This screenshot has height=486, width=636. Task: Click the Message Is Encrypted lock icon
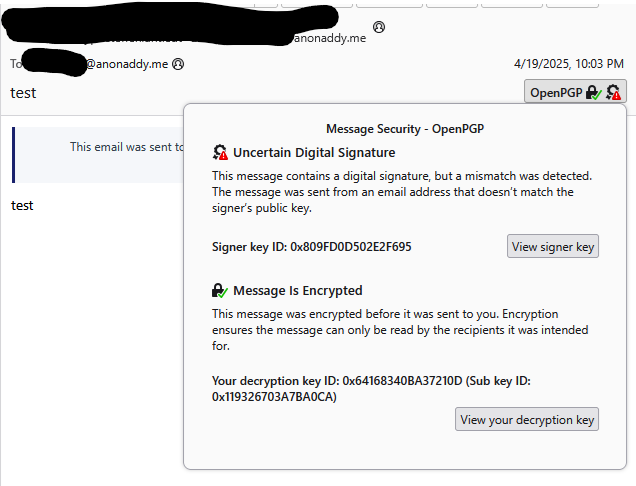(x=220, y=291)
